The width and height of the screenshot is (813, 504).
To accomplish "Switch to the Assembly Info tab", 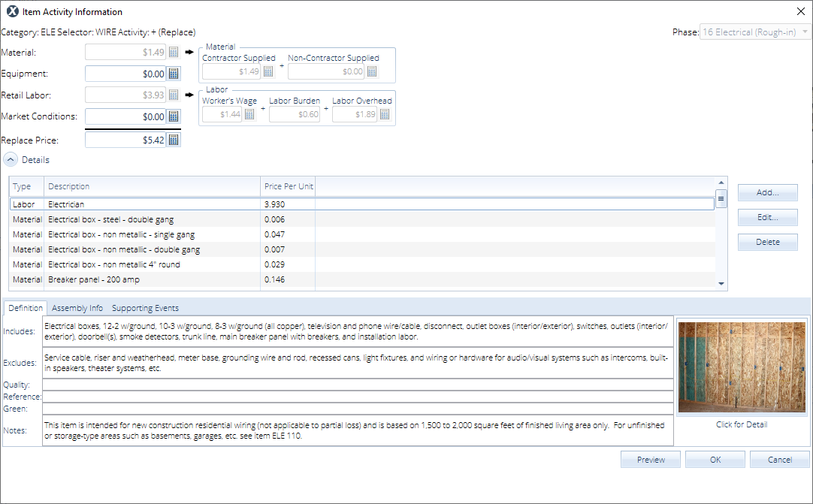I will point(77,307).
